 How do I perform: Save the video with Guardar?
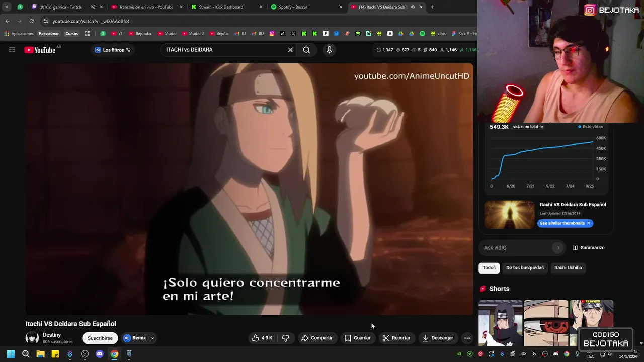click(x=358, y=338)
